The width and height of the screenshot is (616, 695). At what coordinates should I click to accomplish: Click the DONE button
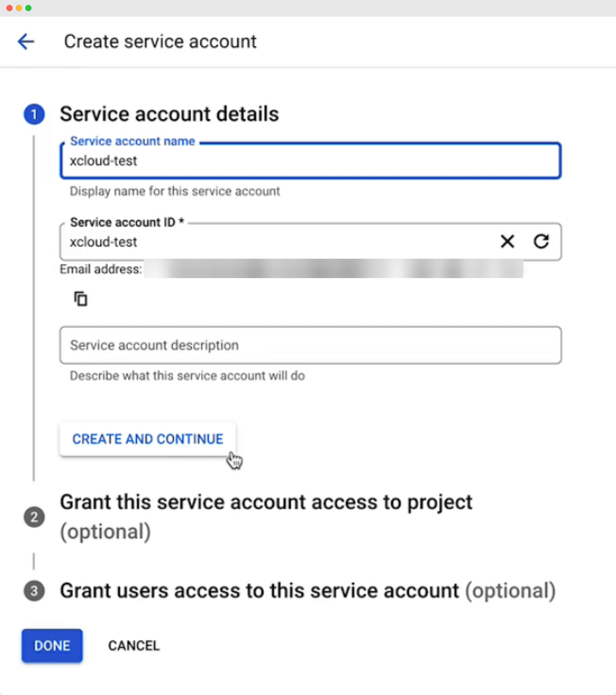point(51,645)
